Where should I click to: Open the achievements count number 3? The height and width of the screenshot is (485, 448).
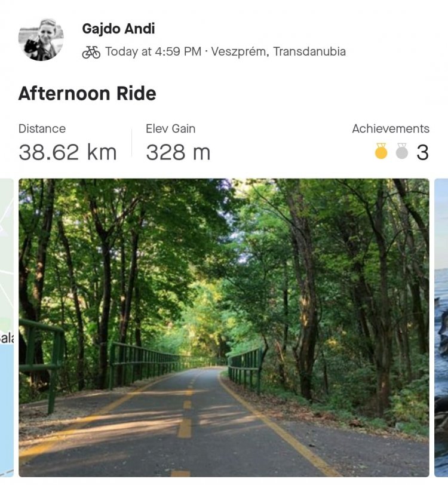[x=422, y=152]
